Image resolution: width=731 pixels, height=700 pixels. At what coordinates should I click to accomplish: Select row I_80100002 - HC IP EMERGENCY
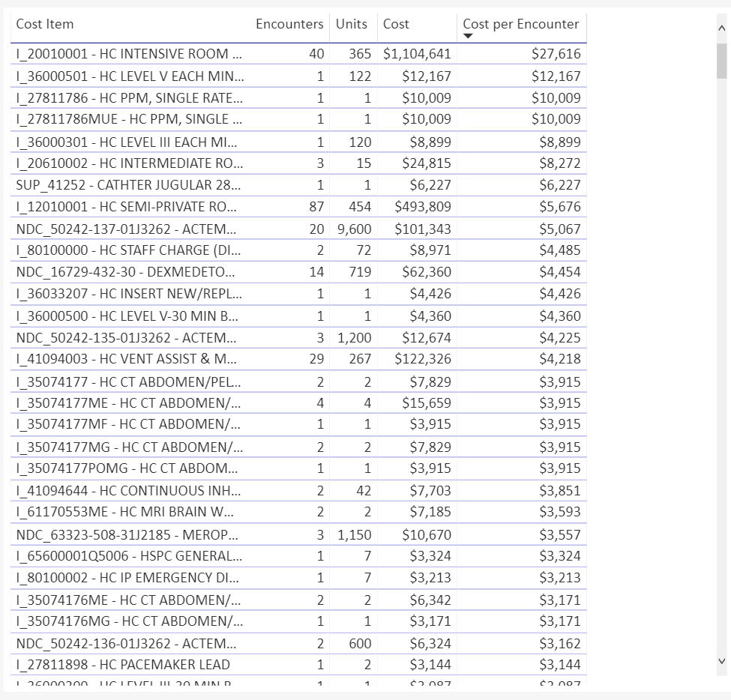tap(298, 577)
